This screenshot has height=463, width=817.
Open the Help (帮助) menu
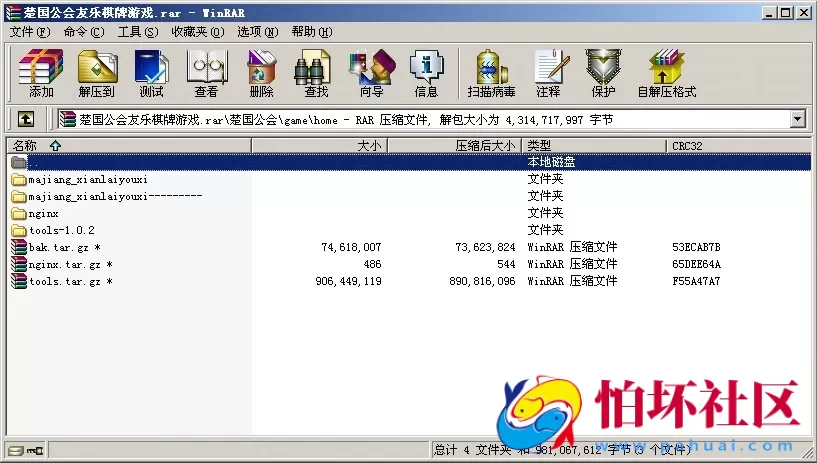[x=312, y=32]
